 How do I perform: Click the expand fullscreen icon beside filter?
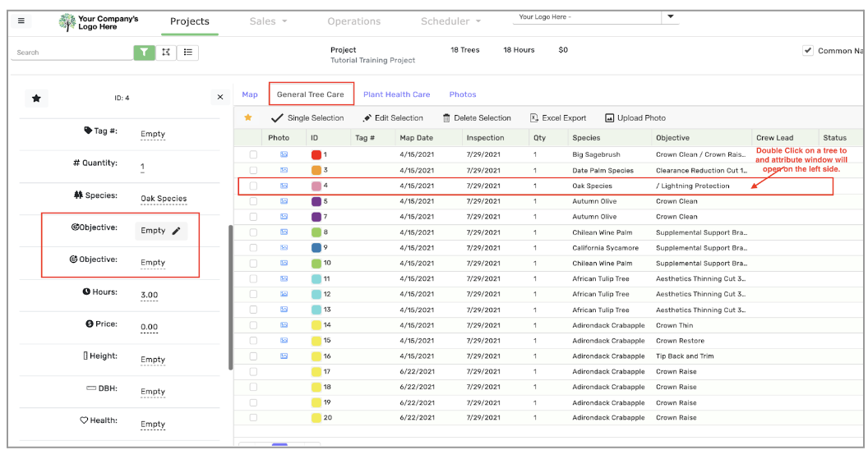[165, 52]
